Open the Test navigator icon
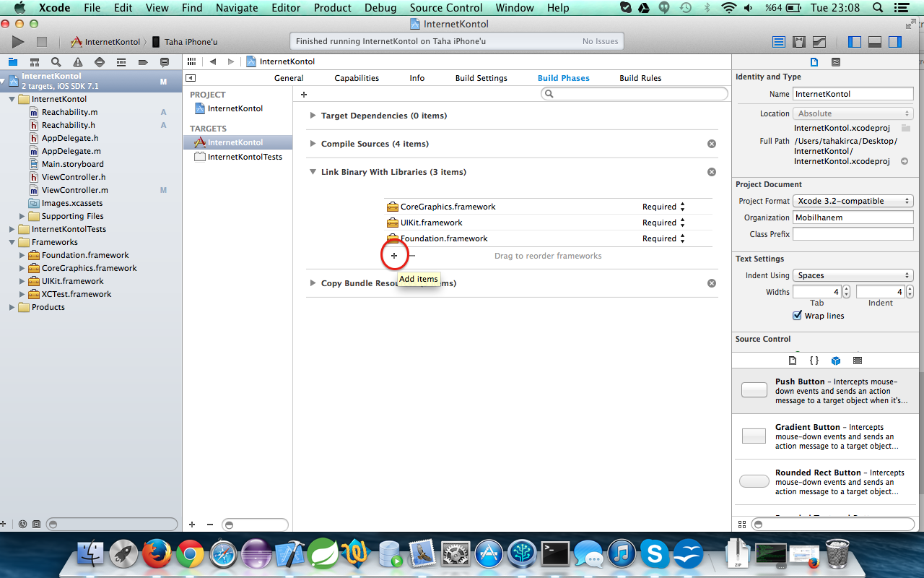The height and width of the screenshot is (578, 924). 100,62
